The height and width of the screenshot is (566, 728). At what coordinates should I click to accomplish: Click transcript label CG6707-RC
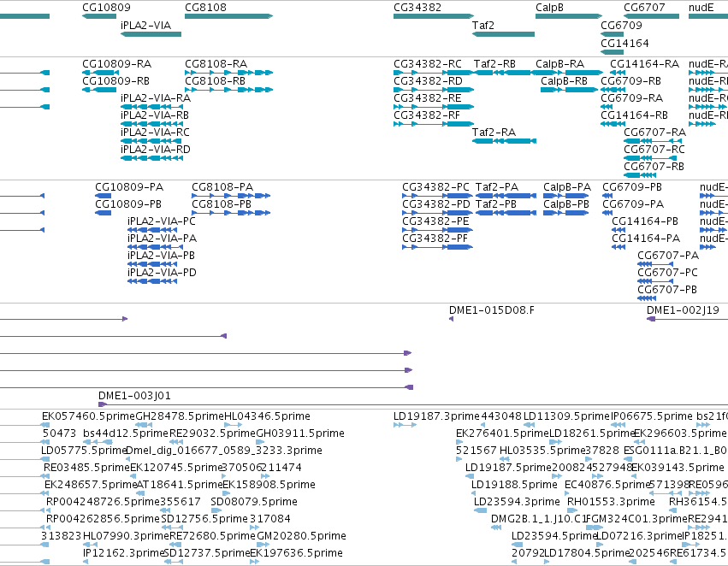[x=654, y=150]
